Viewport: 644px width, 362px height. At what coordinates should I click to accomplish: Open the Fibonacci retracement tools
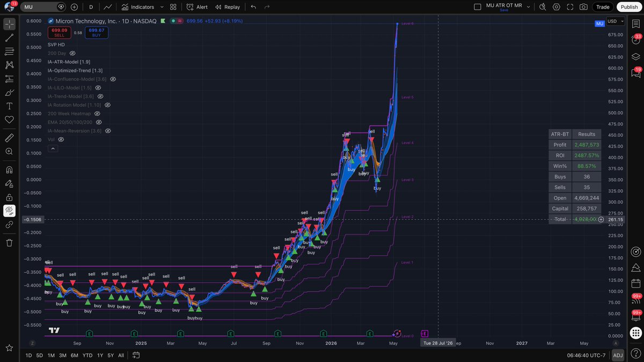(9, 51)
